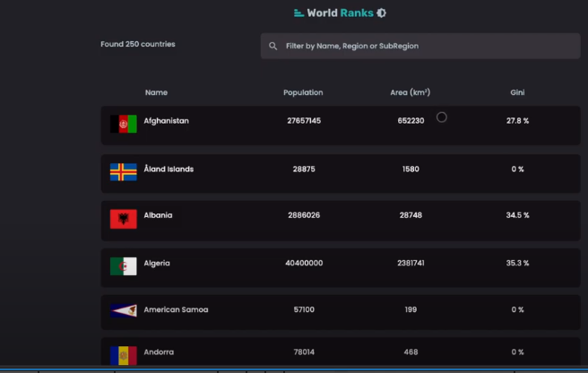The image size is (588, 373).
Task: Click the Afghanistan flag
Action: click(124, 124)
